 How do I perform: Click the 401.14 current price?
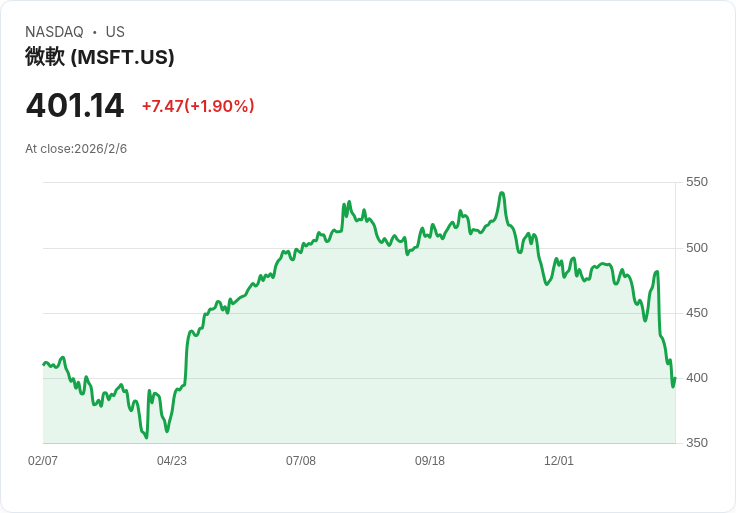click(x=75, y=105)
